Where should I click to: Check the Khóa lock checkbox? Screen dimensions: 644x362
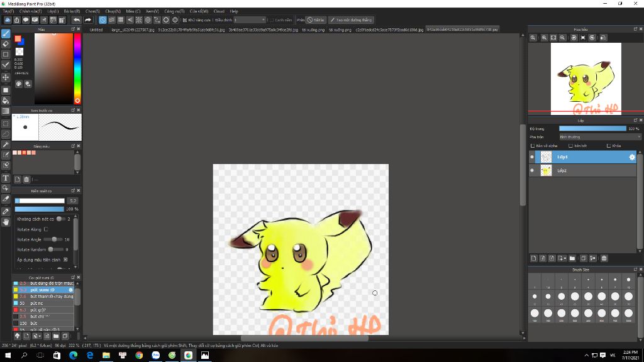pos(609,146)
